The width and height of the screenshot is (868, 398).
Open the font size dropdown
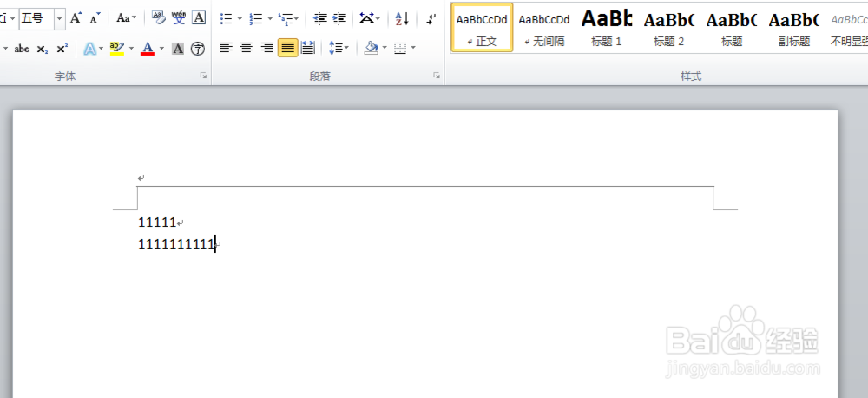pos(59,18)
